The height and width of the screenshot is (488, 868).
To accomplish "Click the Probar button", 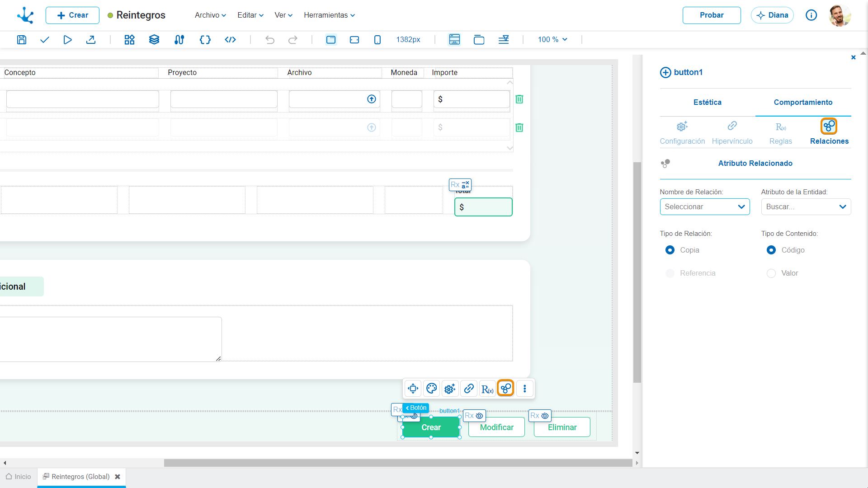I will [712, 15].
